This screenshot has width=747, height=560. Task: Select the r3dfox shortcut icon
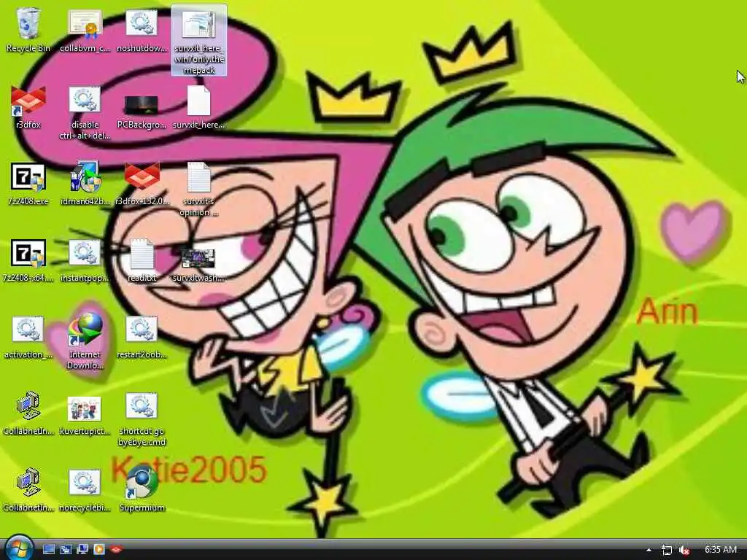(x=28, y=106)
